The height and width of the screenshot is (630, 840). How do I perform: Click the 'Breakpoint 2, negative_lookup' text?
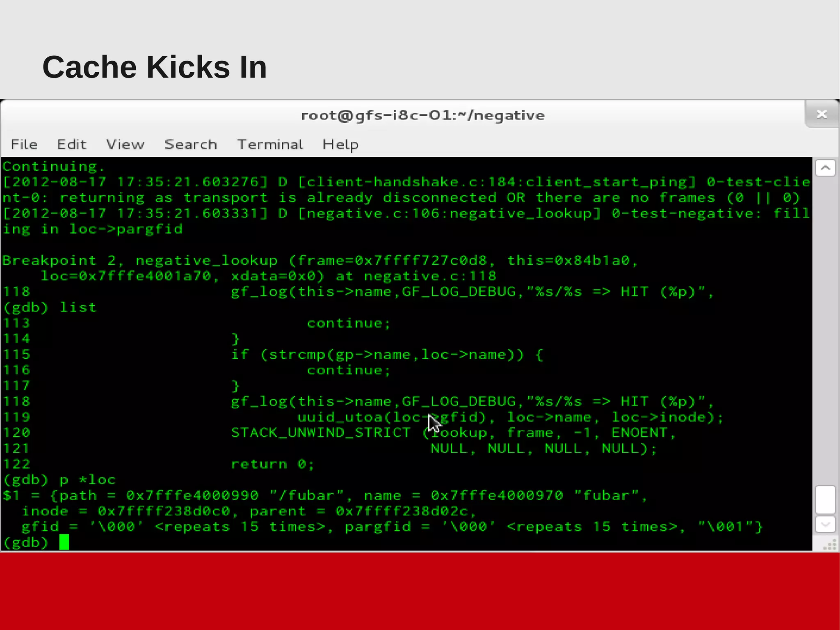(x=140, y=261)
